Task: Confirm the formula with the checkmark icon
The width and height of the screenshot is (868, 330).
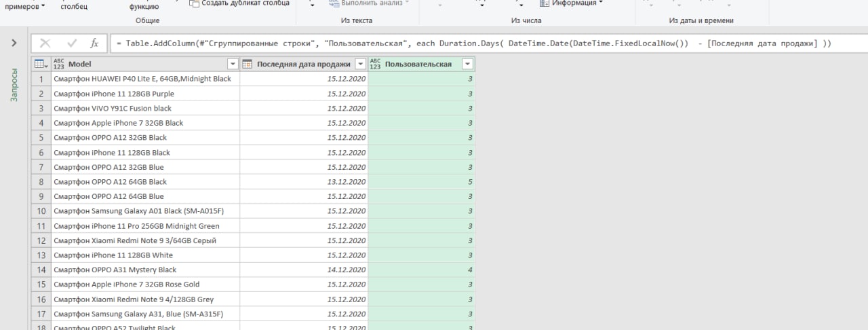Action: point(72,43)
